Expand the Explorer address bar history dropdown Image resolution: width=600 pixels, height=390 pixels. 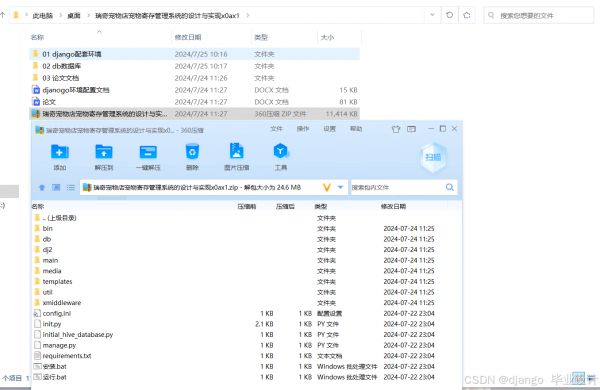[432, 15]
